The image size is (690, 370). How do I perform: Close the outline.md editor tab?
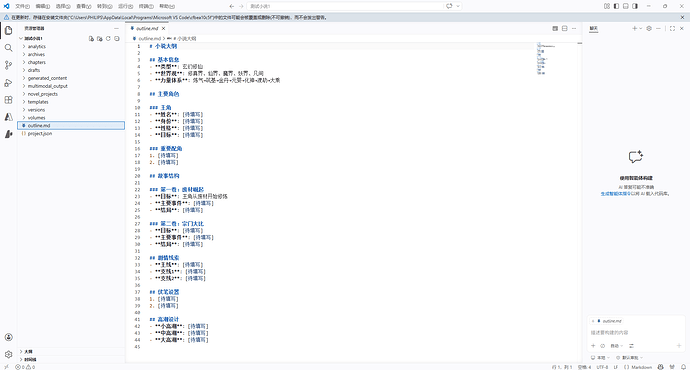coord(164,28)
